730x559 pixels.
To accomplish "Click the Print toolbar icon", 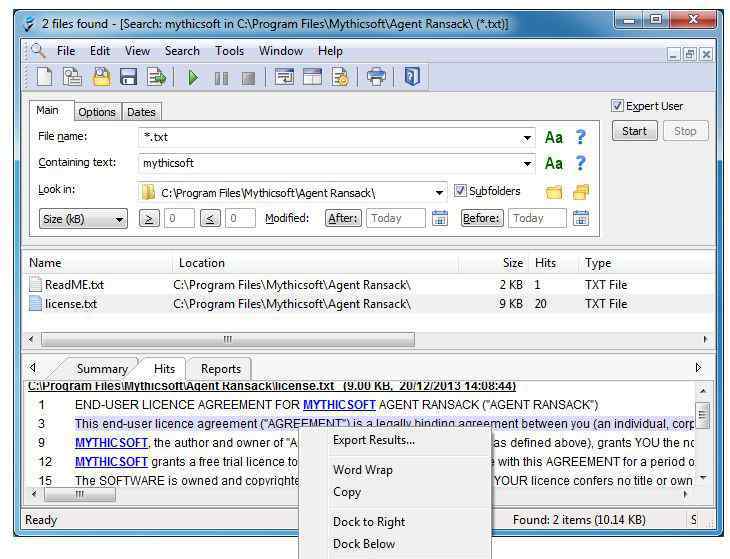I will point(376,77).
